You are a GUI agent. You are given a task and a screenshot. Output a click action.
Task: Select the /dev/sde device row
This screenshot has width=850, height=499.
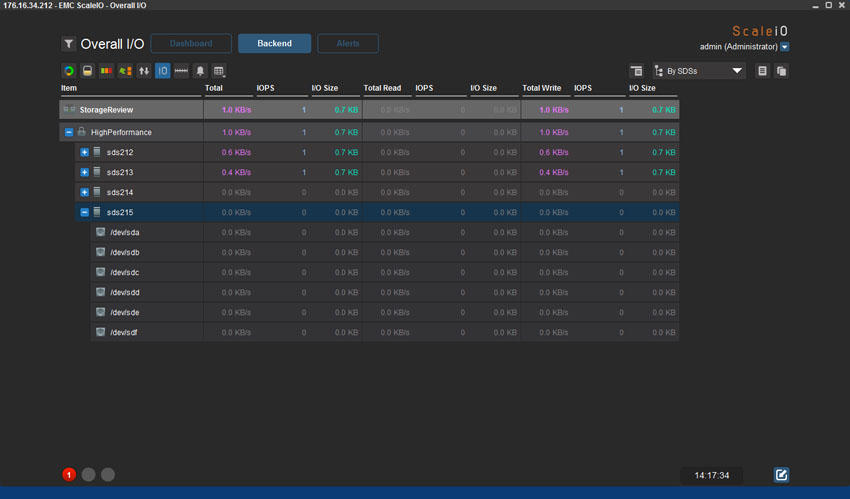(x=385, y=312)
